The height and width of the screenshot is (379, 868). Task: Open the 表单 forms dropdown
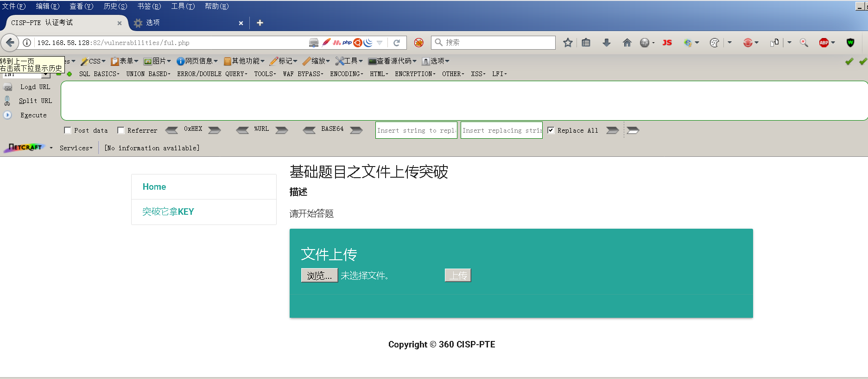[125, 61]
